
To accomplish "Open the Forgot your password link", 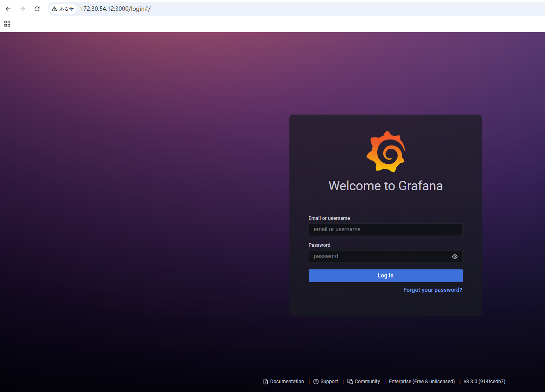I will pos(433,290).
